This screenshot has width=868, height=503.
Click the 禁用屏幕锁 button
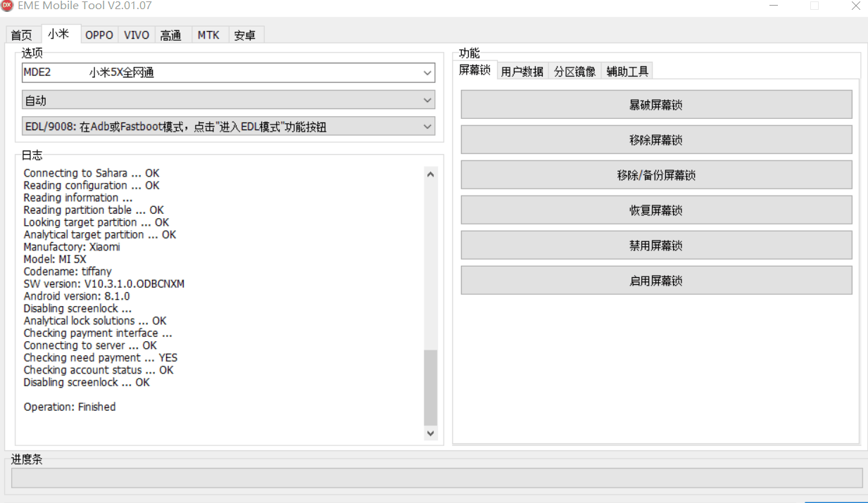click(x=656, y=246)
